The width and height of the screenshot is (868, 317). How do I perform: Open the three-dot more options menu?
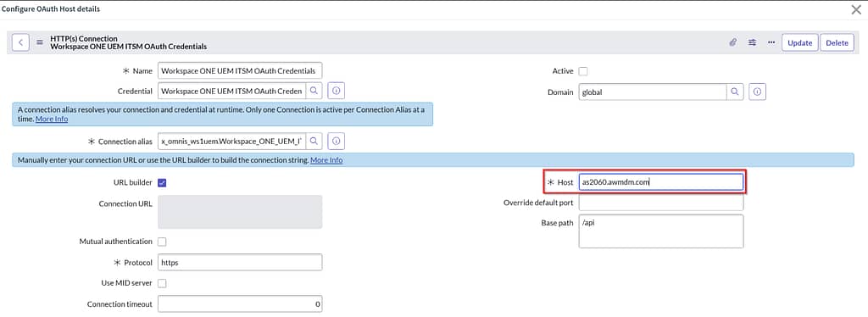(x=771, y=42)
